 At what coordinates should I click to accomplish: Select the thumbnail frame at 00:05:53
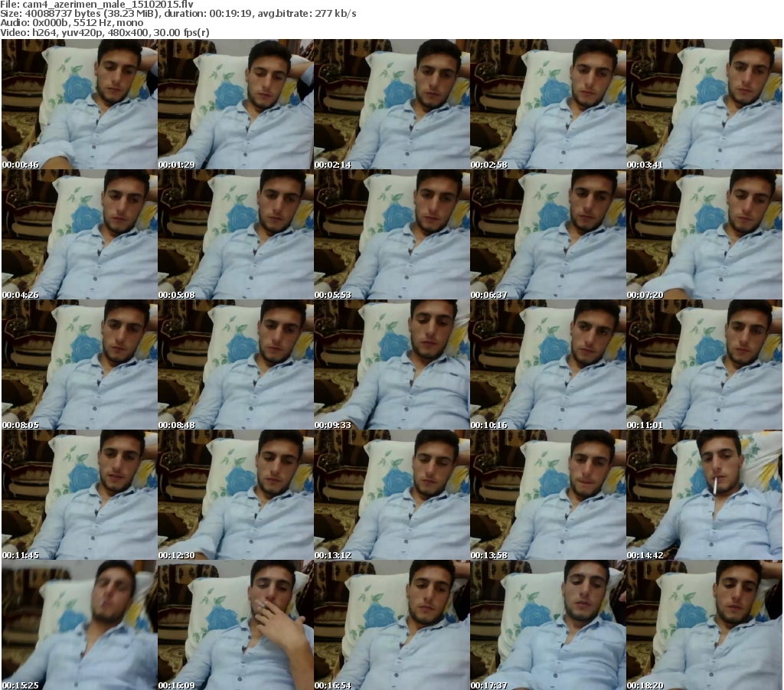(392, 234)
